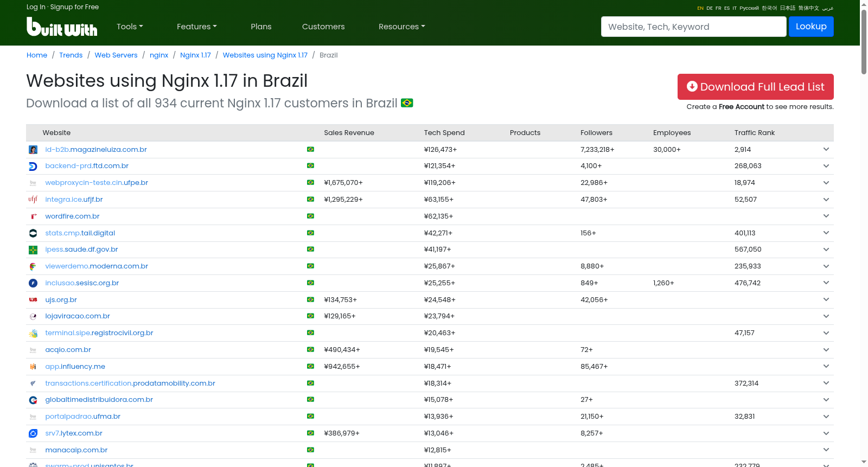
Task: Navigate to Home breadcrumb
Action: (x=37, y=55)
